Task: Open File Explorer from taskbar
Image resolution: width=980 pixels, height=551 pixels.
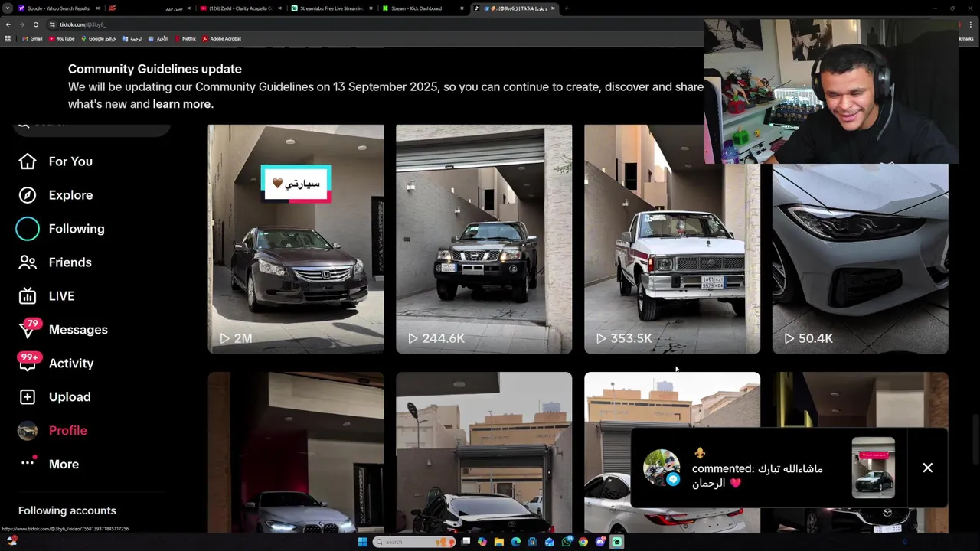Action: (498, 542)
